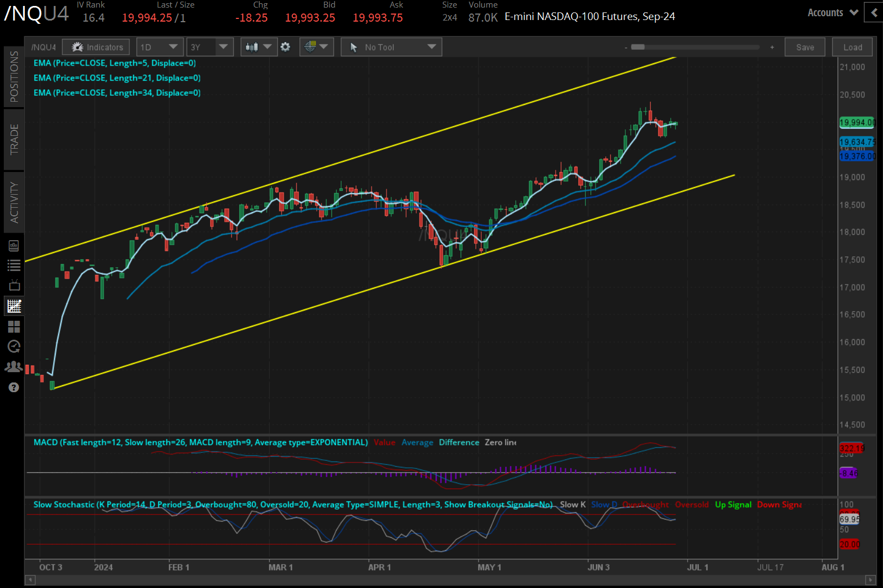
Task: Open the chart grid icon in sidebar
Action: (x=14, y=306)
